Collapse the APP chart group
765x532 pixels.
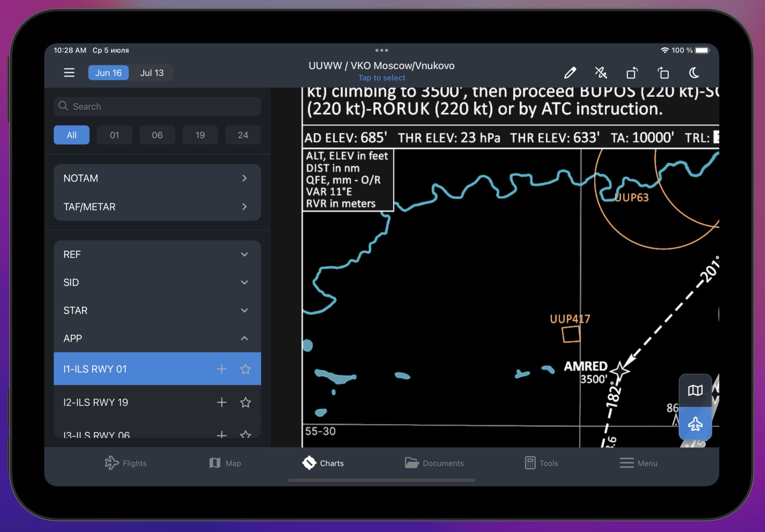click(157, 338)
